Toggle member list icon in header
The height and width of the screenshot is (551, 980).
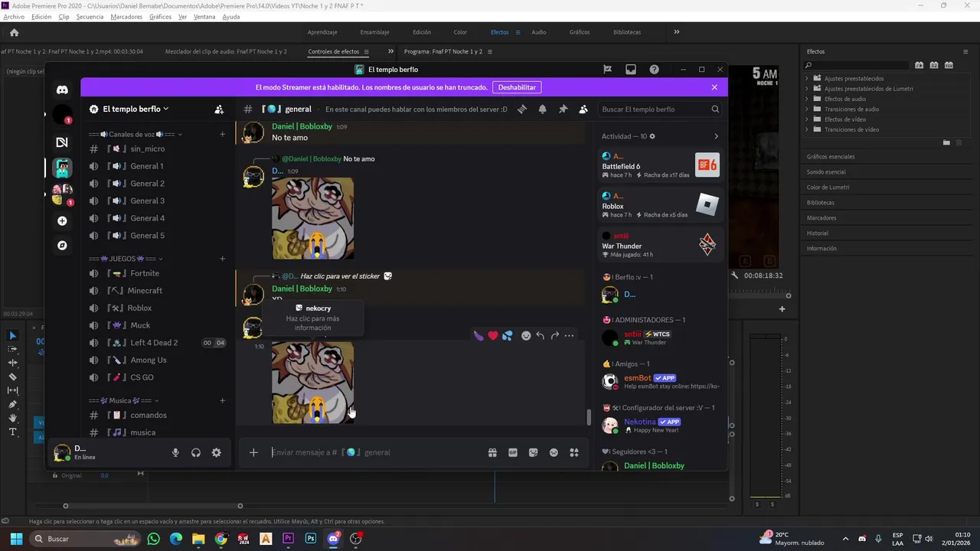(x=583, y=109)
